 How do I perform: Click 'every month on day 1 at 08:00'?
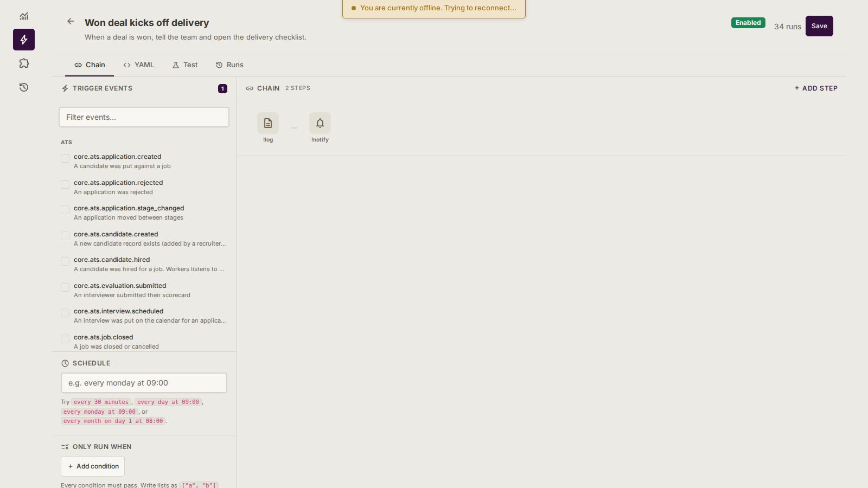pos(113,421)
